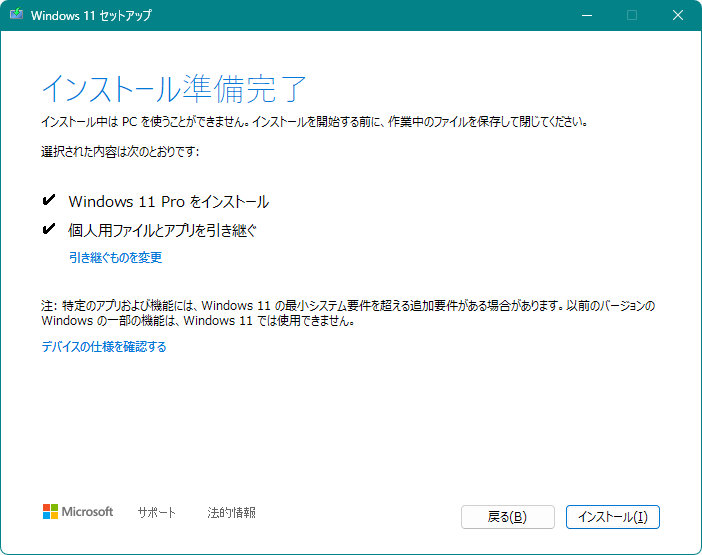The width and height of the screenshot is (702, 555).
Task: Click the note paragraph starting with 注: 特定のアプリ
Action: [348, 313]
